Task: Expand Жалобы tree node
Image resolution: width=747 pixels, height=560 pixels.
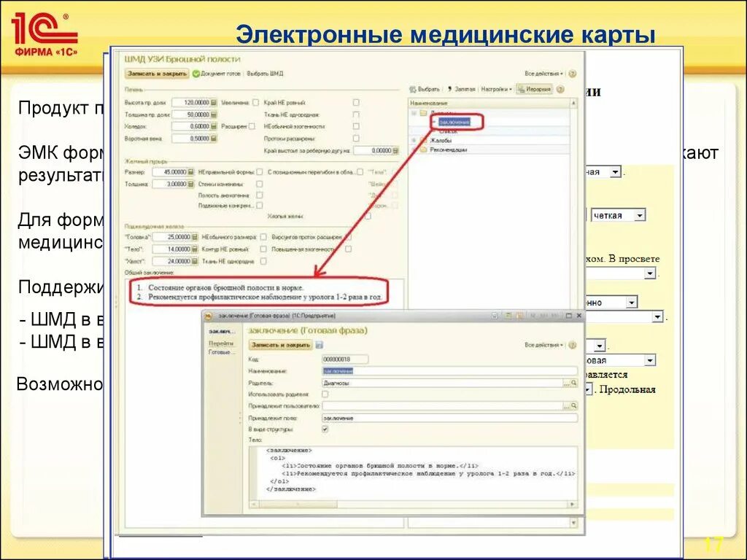Action: point(414,141)
